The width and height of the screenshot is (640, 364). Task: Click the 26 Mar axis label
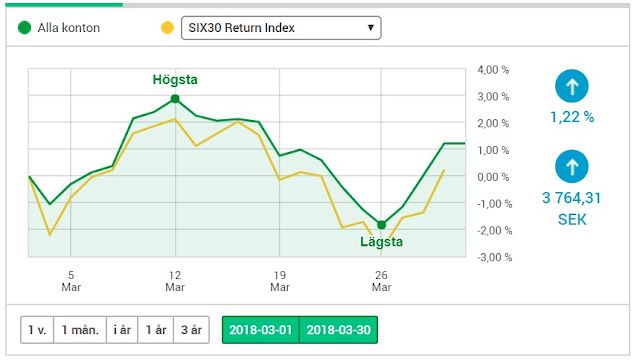[381, 281]
